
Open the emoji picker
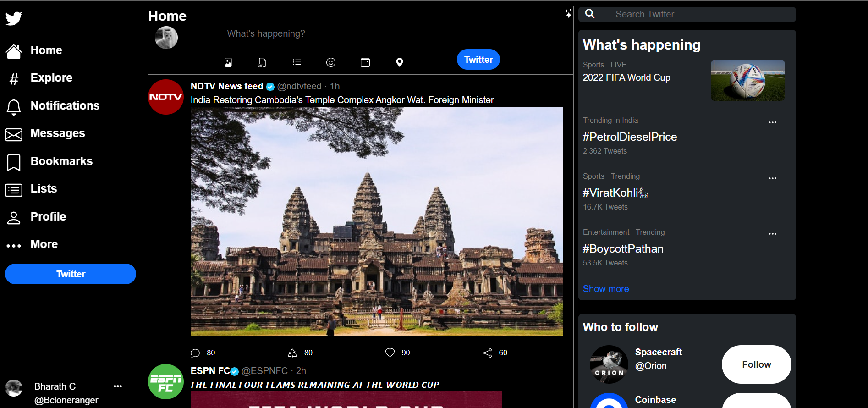click(x=331, y=62)
